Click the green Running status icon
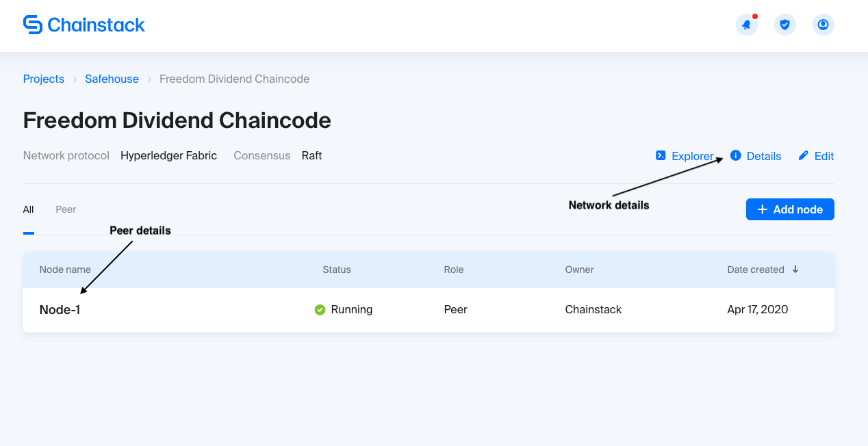The width and height of the screenshot is (868, 446). pos(320,310)
